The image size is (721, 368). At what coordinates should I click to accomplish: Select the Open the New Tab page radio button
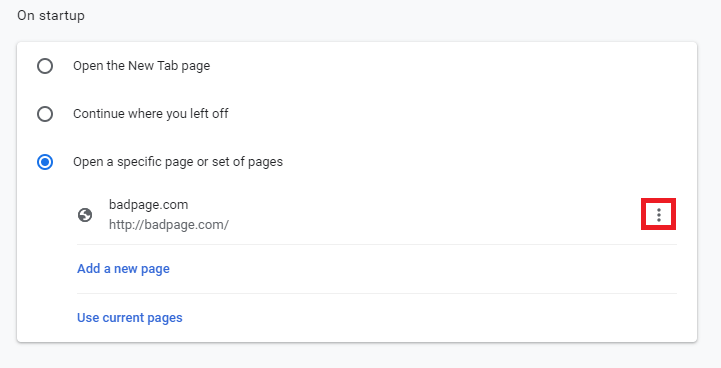click(45, 66)
